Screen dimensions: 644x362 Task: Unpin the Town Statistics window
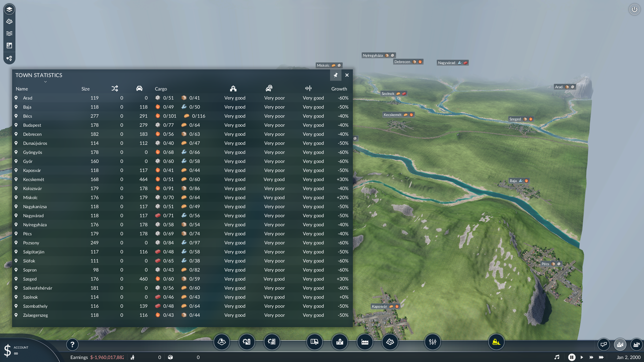336,75
